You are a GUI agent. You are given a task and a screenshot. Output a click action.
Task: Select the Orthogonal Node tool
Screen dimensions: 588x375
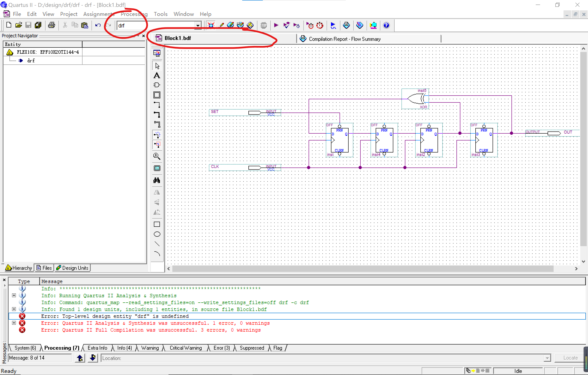click(157, 105)
